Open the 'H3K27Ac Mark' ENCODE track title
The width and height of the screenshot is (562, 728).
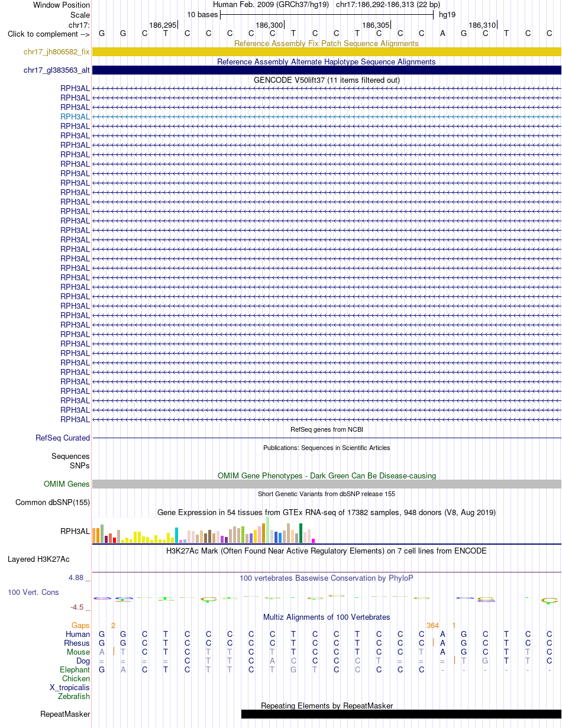coord(327,551)
